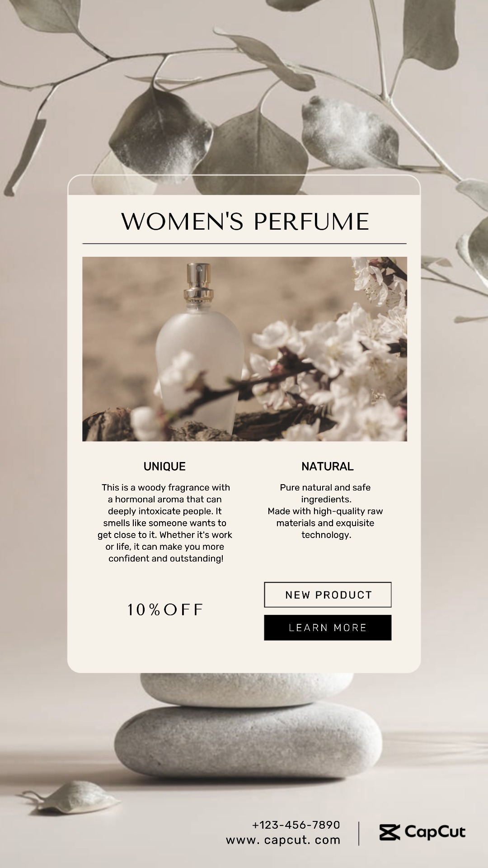Select the NATURAL heading
The image size is (488, 868).
point(328,466)
